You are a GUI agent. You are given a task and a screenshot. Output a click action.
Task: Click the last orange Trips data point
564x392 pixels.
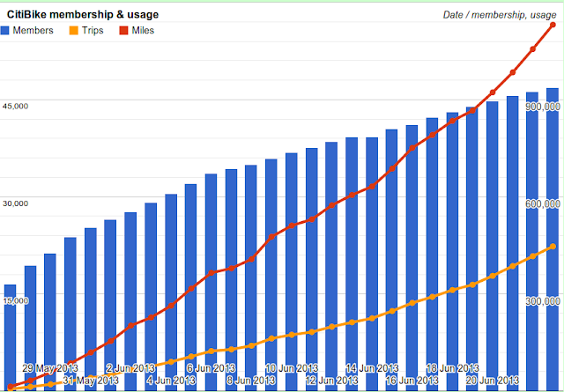[x=553, y=247]
